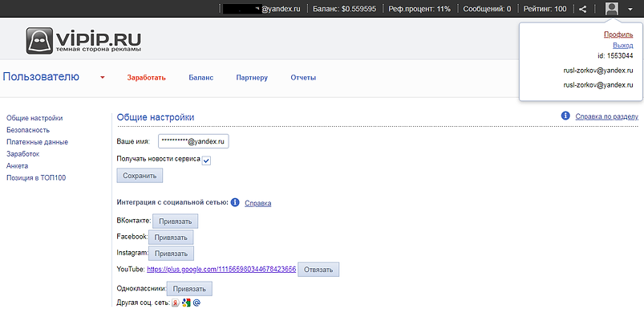Image resolution: width=644 pixels, height=313 pixels.
Task: Open the Отчеты menu
Action: tap(303, 78)
